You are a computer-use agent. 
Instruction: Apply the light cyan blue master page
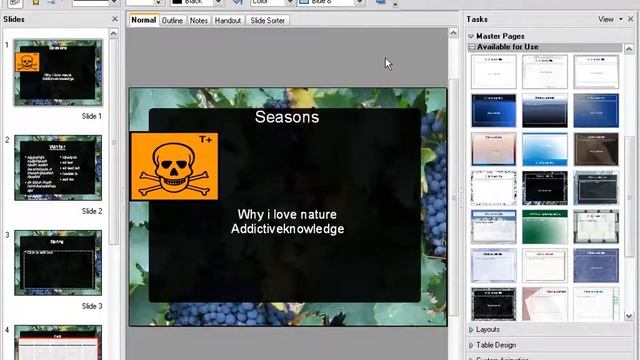[x=544, y=149]
